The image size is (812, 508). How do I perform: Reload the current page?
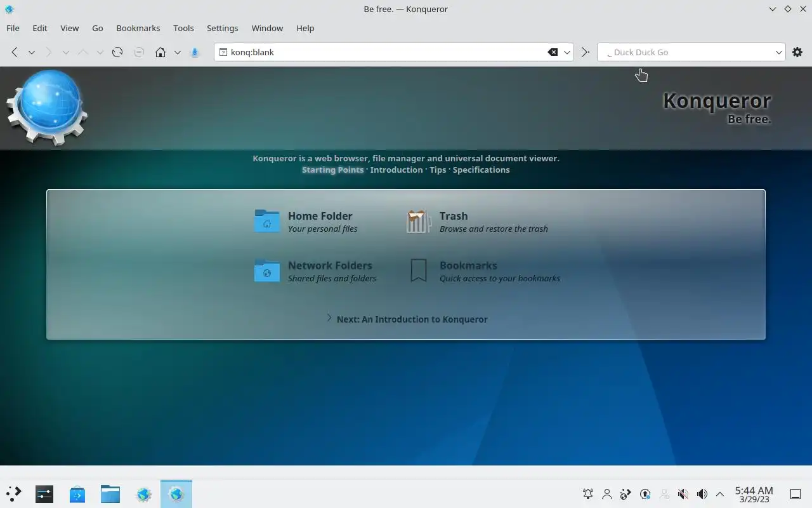pyautogui.click(x=117, y=52)
